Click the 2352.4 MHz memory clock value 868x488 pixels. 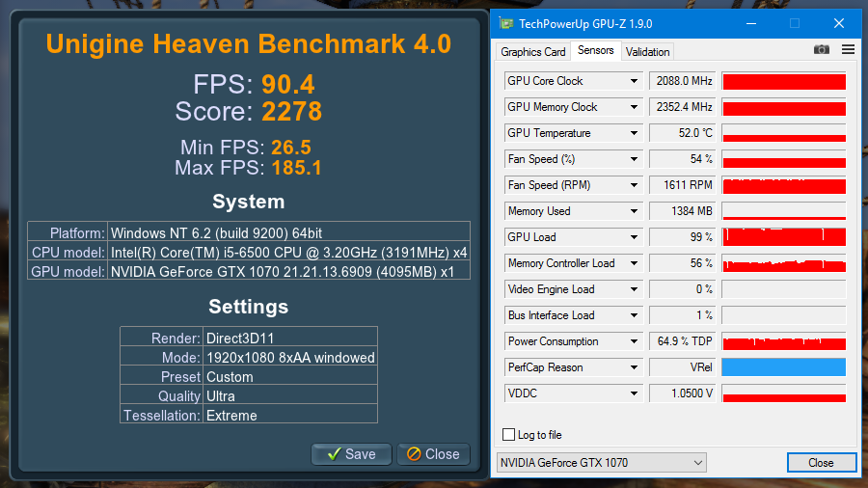tap(683, 107)
